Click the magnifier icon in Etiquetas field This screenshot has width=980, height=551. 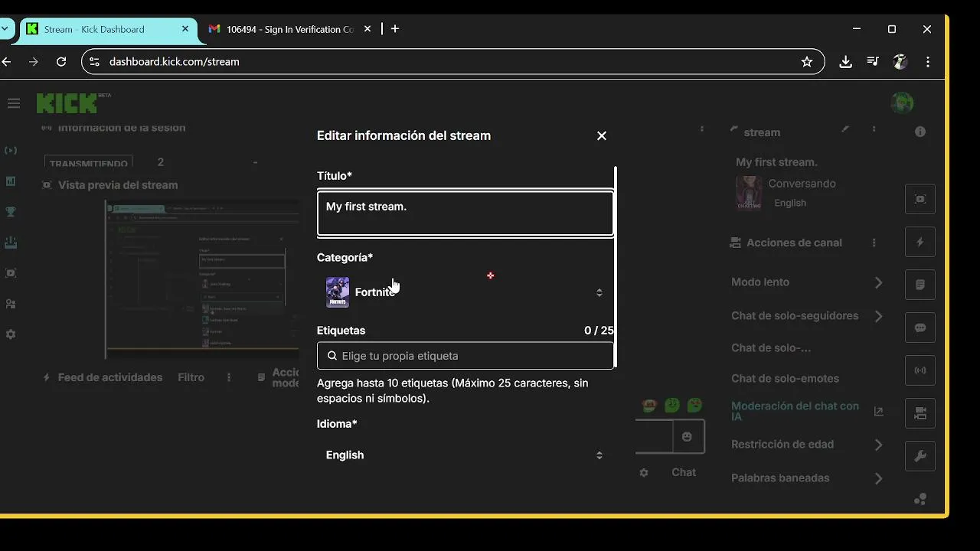pyautogui.click(x=332, y=356)
